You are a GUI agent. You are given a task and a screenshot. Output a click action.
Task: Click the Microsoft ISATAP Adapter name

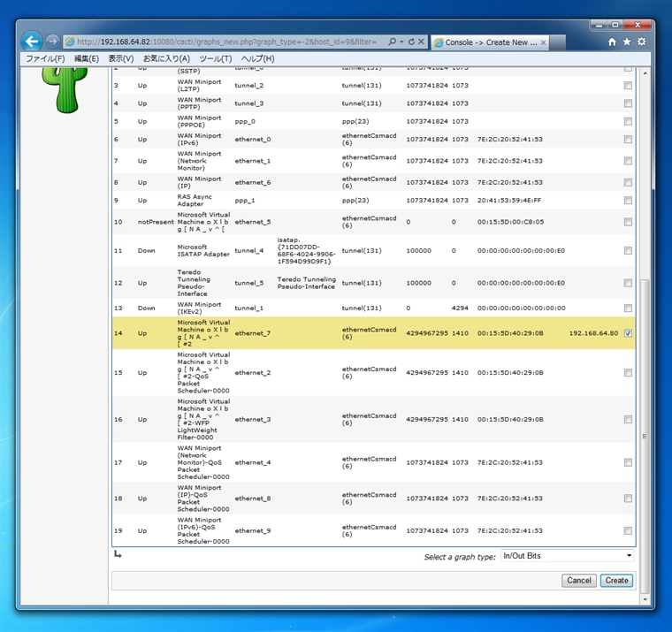coord(203,251)
